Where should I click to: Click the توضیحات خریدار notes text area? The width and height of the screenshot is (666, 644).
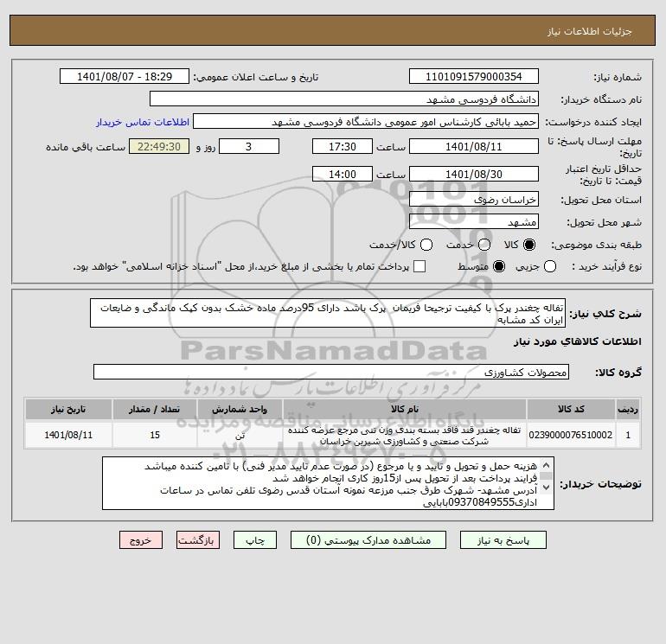point(329,483)
